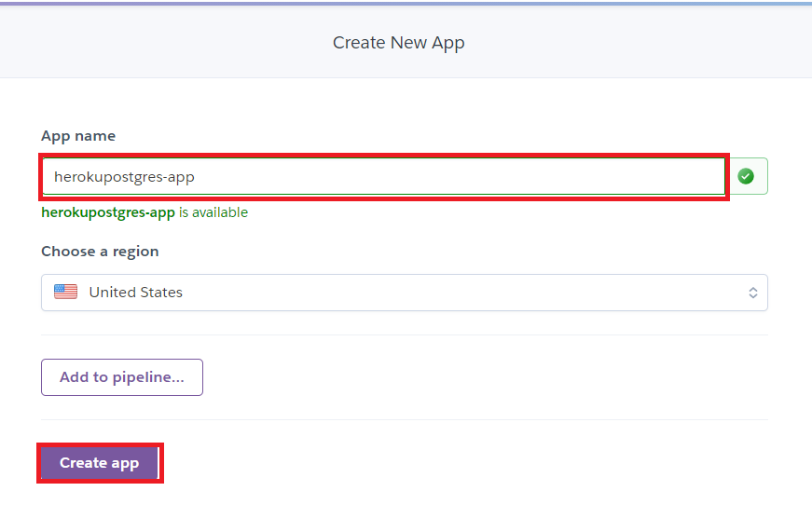Viewport: 812px width, 532px height.
Task: Click the Create app button
Action: (100, 463)
